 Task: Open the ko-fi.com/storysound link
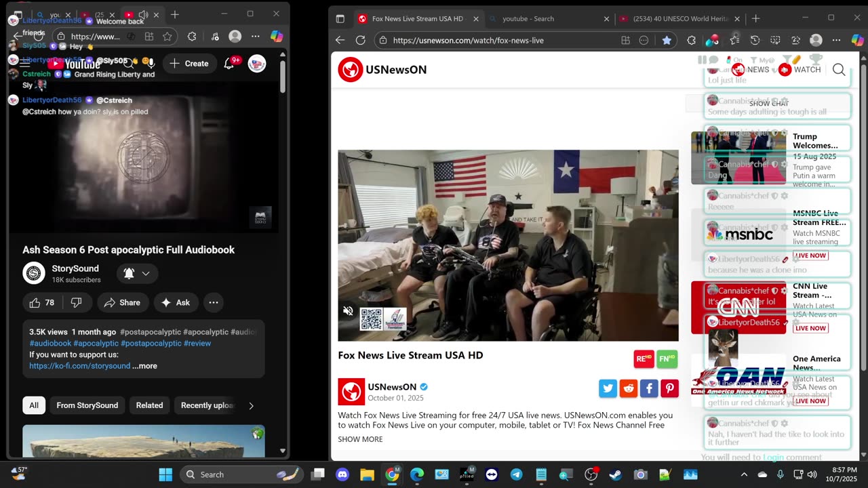79,366
